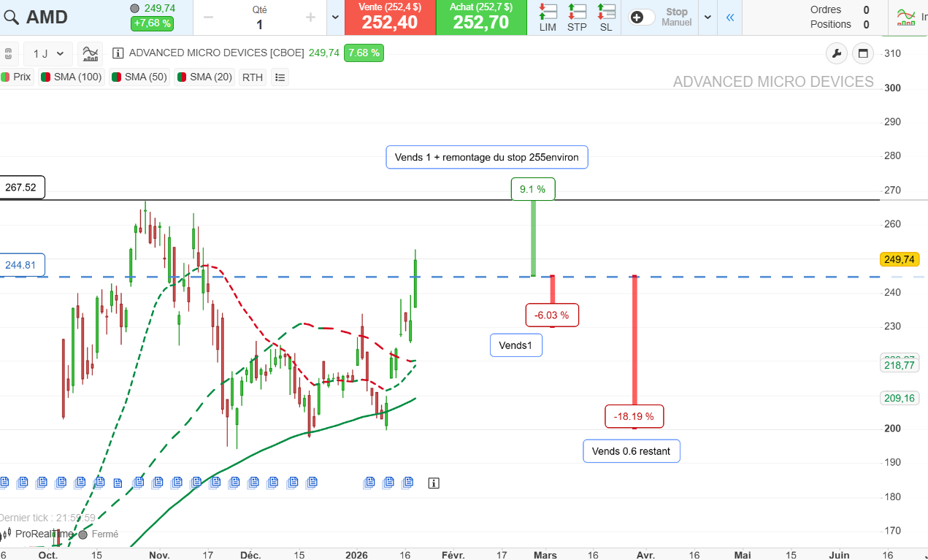Toggle the SMA (100) indicator
This screenshot has width=928, height=560.
click(x=72, y=77)
